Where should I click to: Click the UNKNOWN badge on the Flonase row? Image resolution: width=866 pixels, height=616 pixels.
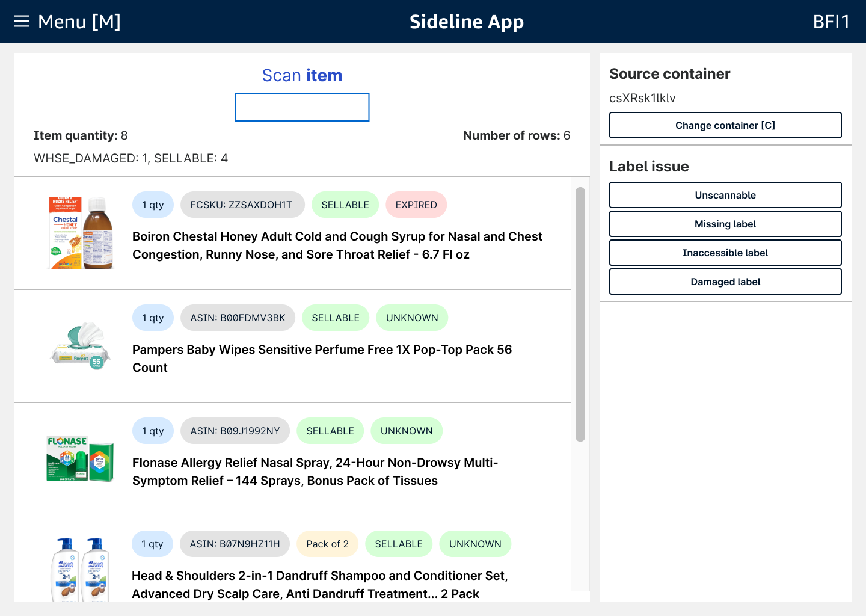point(407,431)
